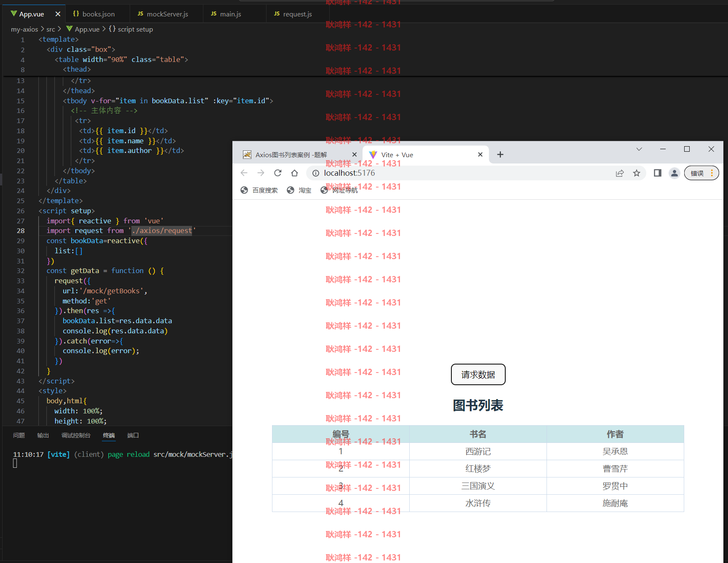Screen dimensions: 728x563
Task: Select the 罗贯中 table cell
Action: pos(615,486)
